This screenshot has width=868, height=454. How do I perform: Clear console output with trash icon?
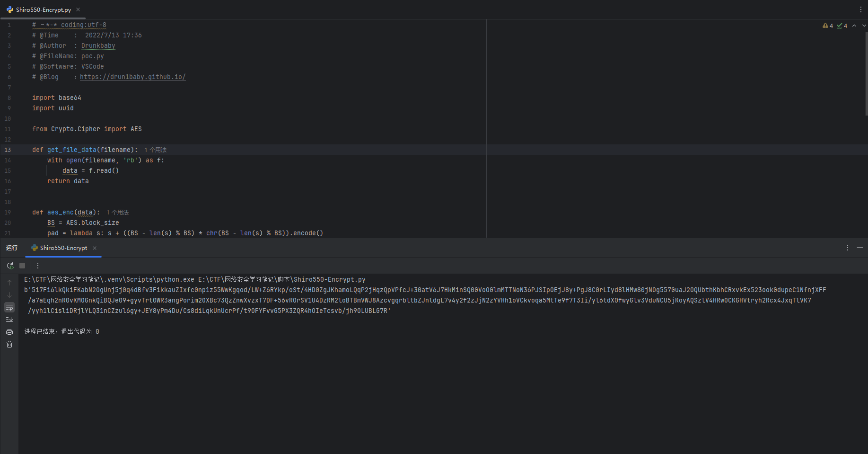9,344
